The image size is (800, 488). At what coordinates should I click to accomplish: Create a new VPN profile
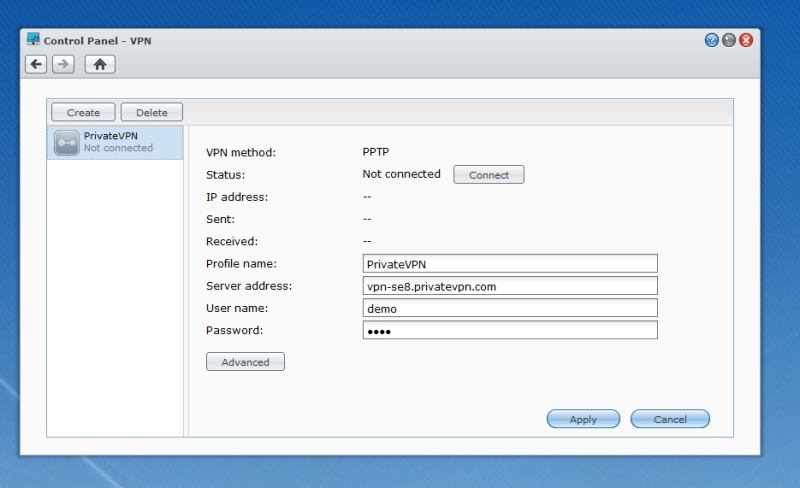click(x=83, y=112)
